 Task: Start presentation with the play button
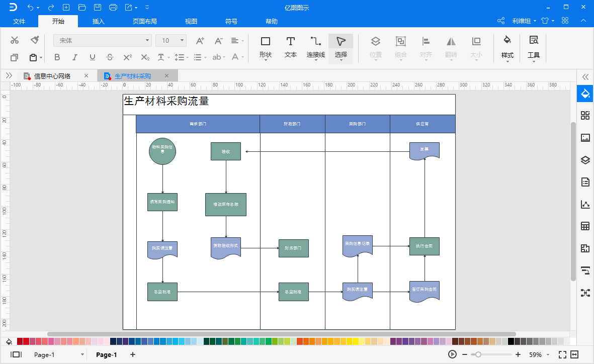point(452,354)
